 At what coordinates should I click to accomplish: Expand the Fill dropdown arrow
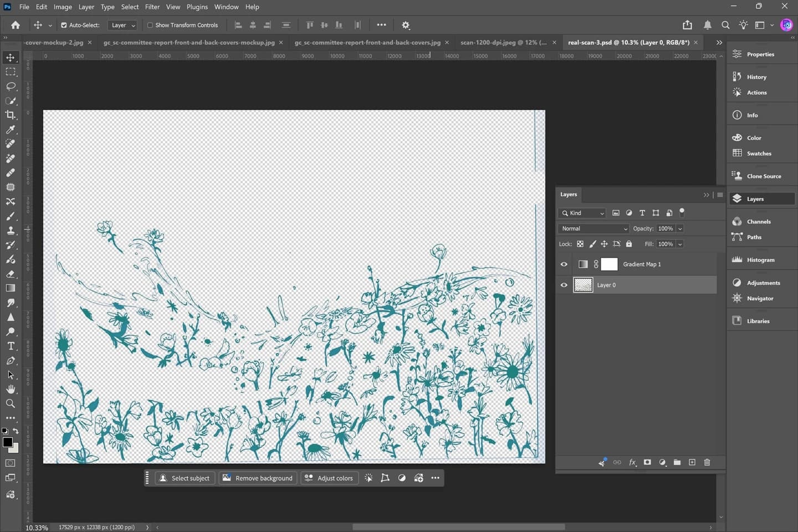point(680,244)
